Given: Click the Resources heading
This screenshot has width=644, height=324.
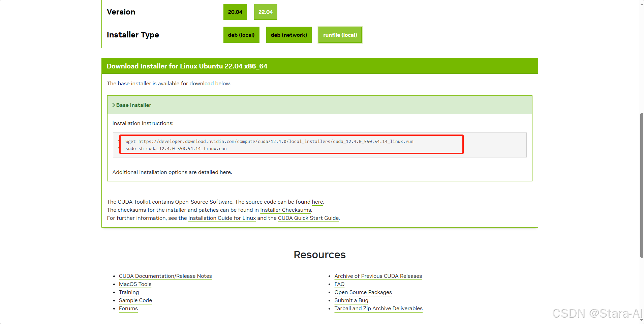Looking at the screenshot, I should 319,255.
